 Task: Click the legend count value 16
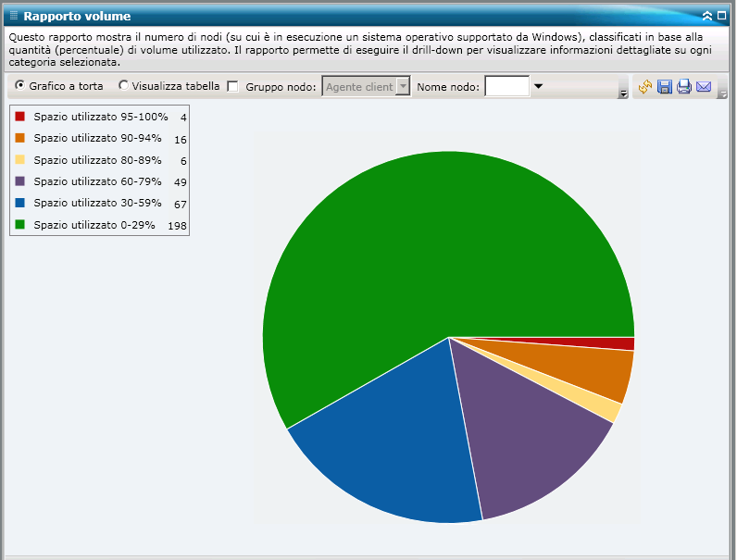(x=180, y=140)
